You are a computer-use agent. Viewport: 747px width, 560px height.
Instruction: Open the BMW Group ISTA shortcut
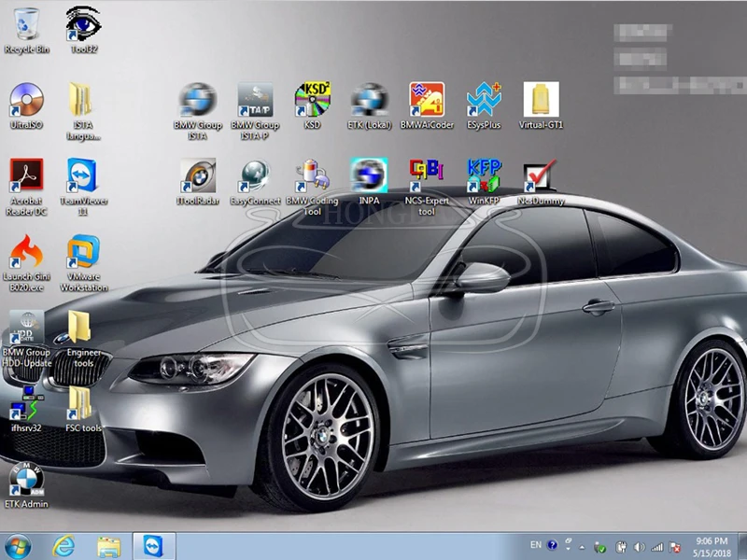point(198,111)
